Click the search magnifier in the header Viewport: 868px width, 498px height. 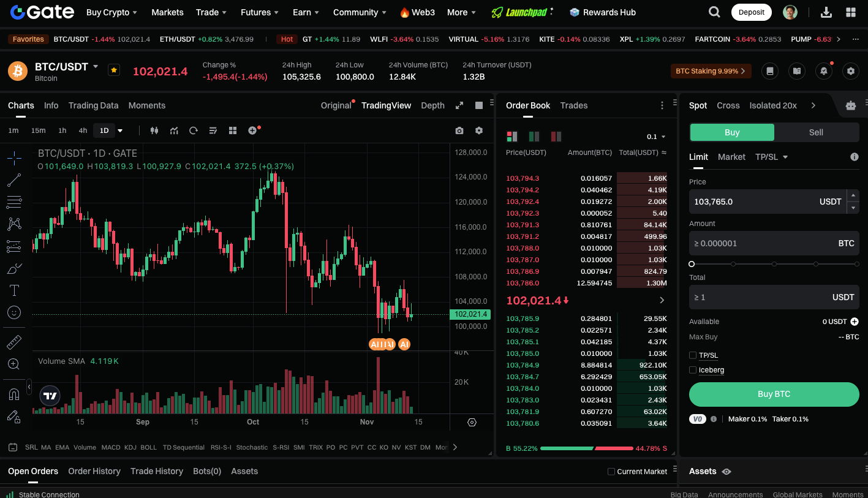[x=714, y=12]
